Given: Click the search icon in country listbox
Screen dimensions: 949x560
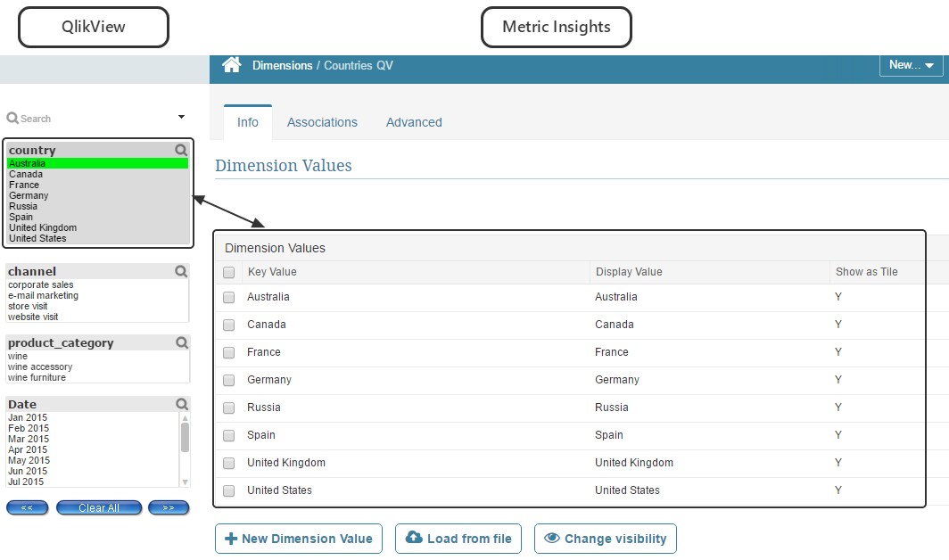Looking at the screenshot, I should 181,150.
